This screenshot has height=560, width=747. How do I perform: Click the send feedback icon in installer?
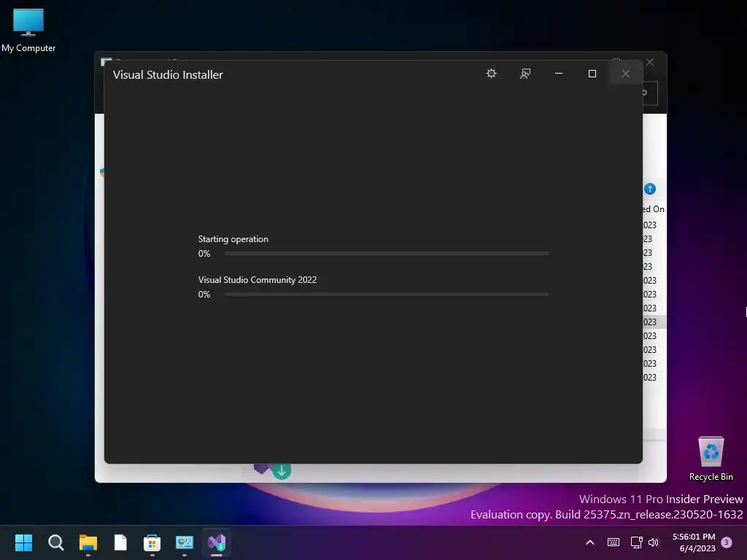point(525,74)
